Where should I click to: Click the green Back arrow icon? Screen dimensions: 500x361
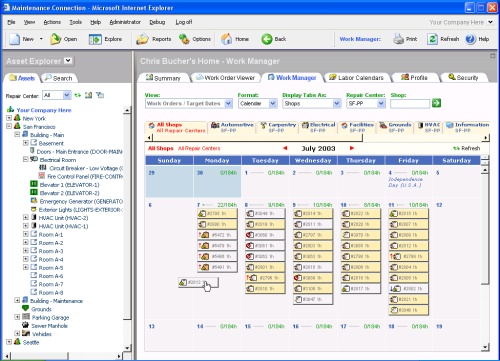(266, 39)
